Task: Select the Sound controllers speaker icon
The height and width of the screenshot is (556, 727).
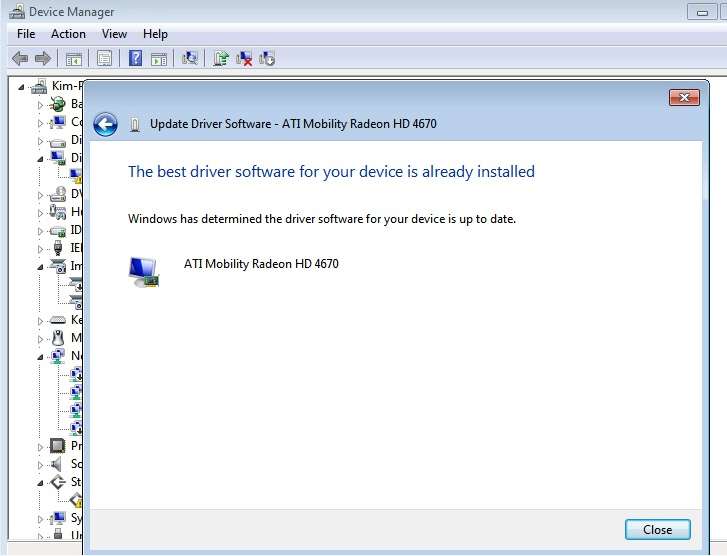Action: (57, 464)
